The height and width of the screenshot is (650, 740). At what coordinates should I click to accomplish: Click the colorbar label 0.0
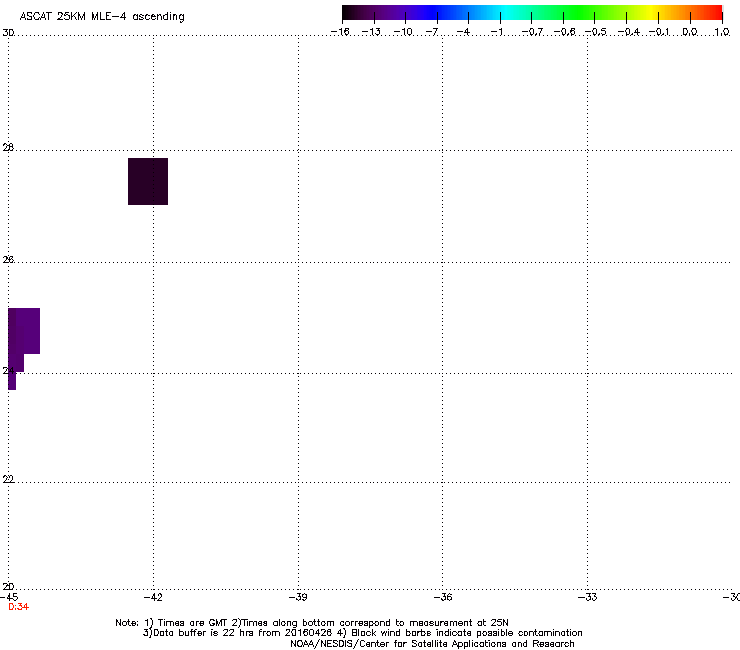(x=690, y=32)
